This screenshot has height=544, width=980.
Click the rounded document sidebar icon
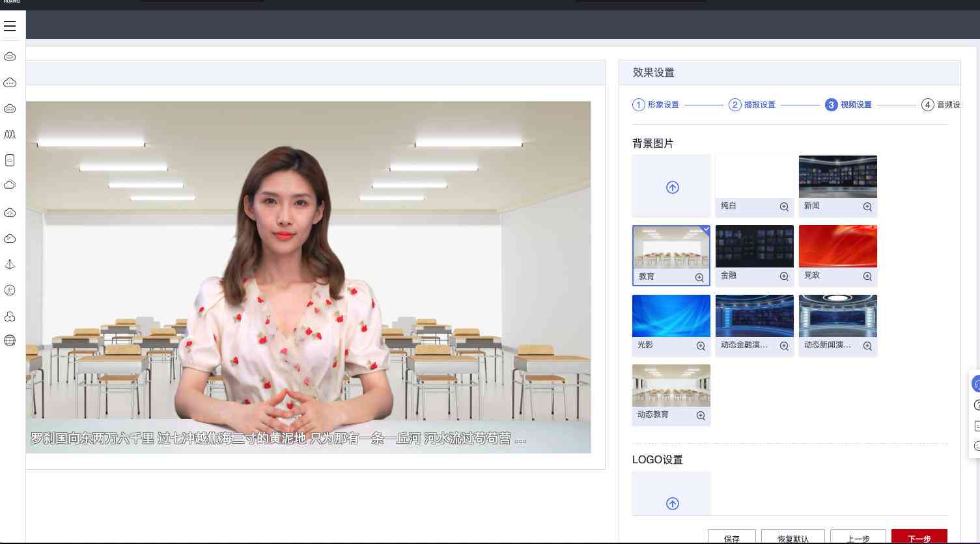tap(10, 160)
